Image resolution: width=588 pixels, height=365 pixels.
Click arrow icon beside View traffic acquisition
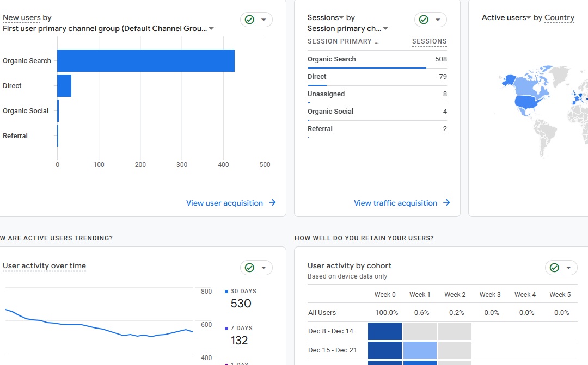tap(446, 203)
